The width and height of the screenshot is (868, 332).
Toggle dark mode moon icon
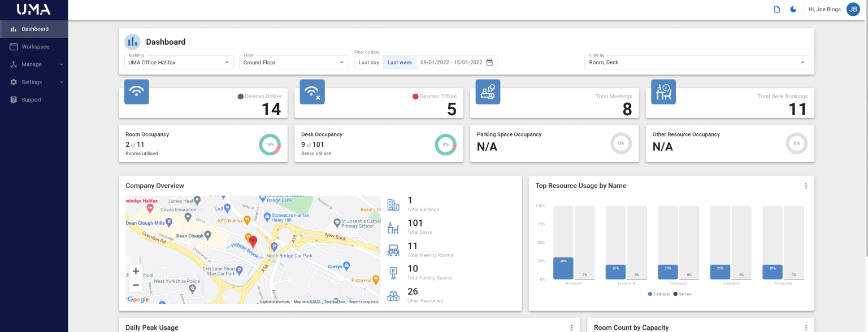pyautogui.click(x=793, y=9)
